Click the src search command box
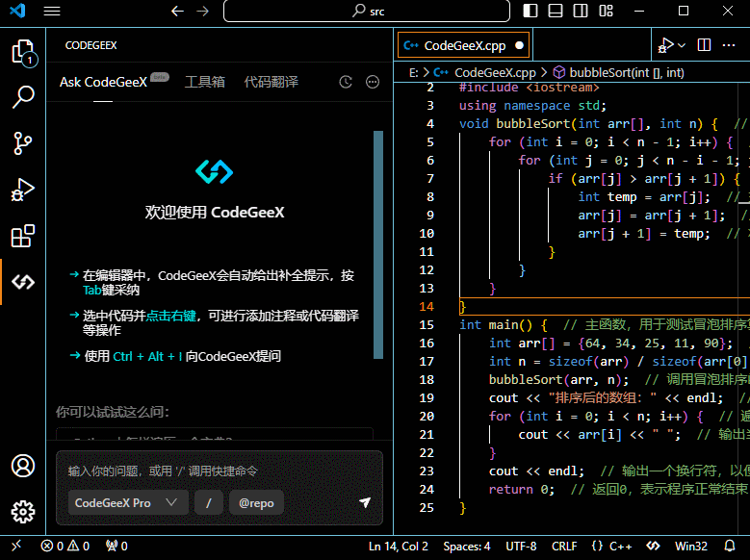 367,11
